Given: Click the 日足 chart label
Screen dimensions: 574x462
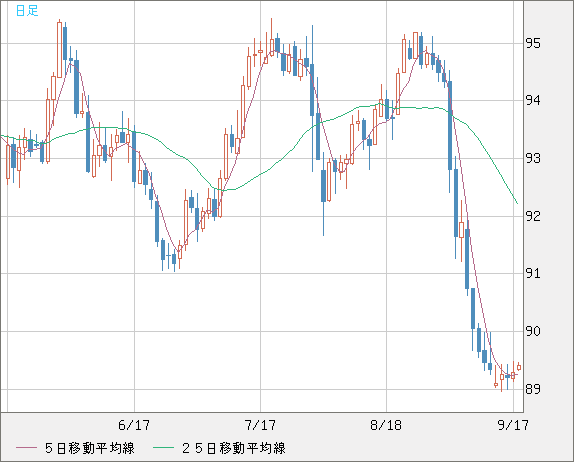Looking at the screenshot, I should pos(27,10).
